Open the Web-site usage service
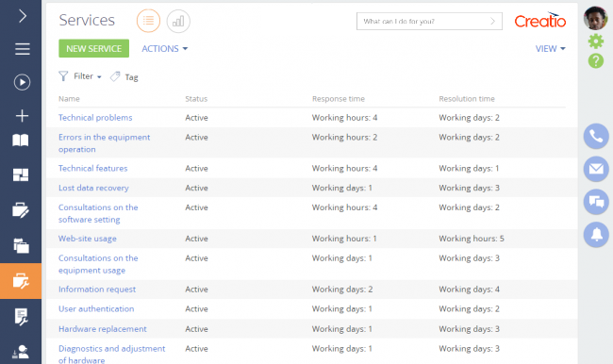 (x=88, y=239)
